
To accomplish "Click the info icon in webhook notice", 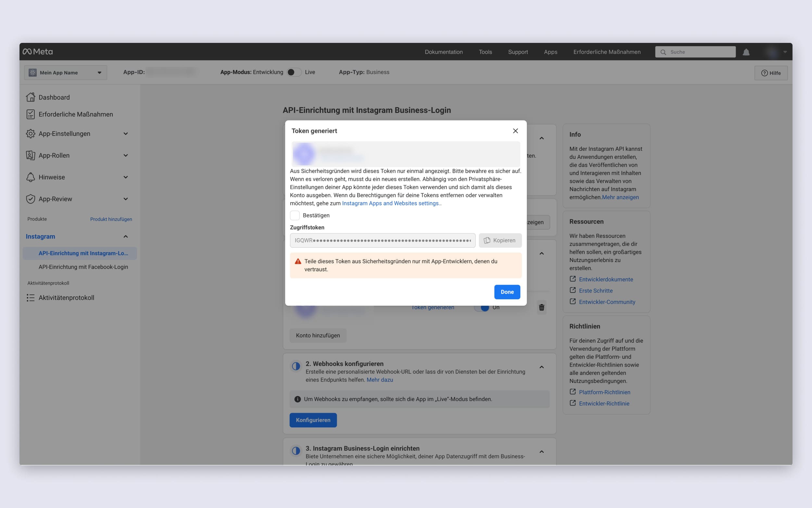I will tap(298, 399).
